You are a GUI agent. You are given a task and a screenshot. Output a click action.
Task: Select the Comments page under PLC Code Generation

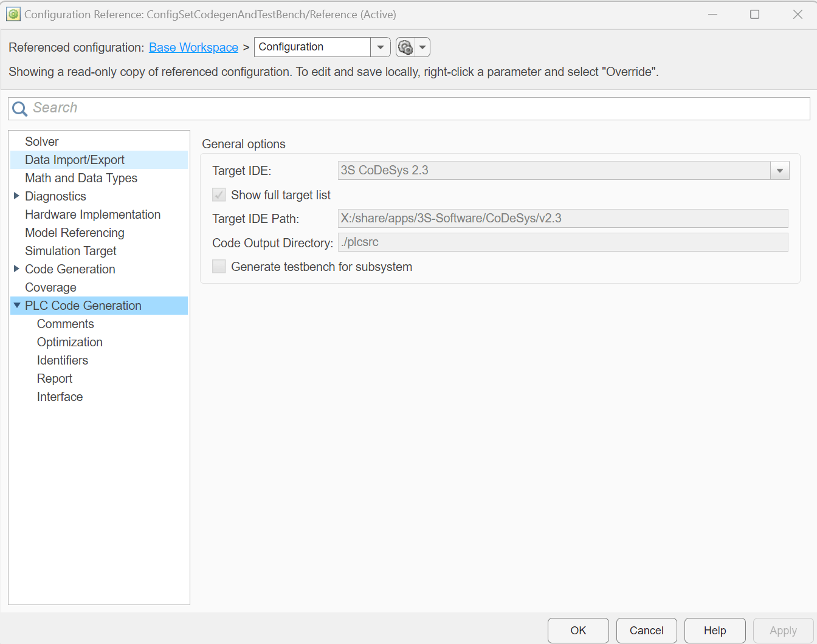pyautogui.click(x=65, y=324)
